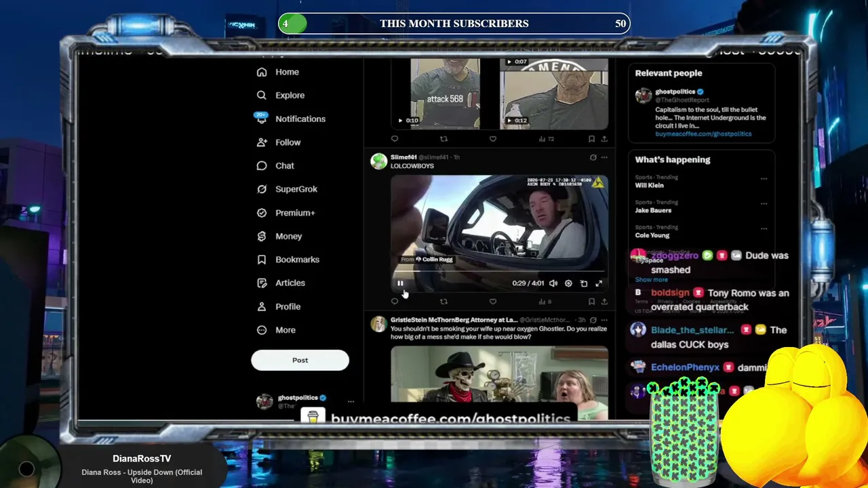Open more options on Slimef41 post
Viewport: 868px width, 488px height.
tap(604, 157)
